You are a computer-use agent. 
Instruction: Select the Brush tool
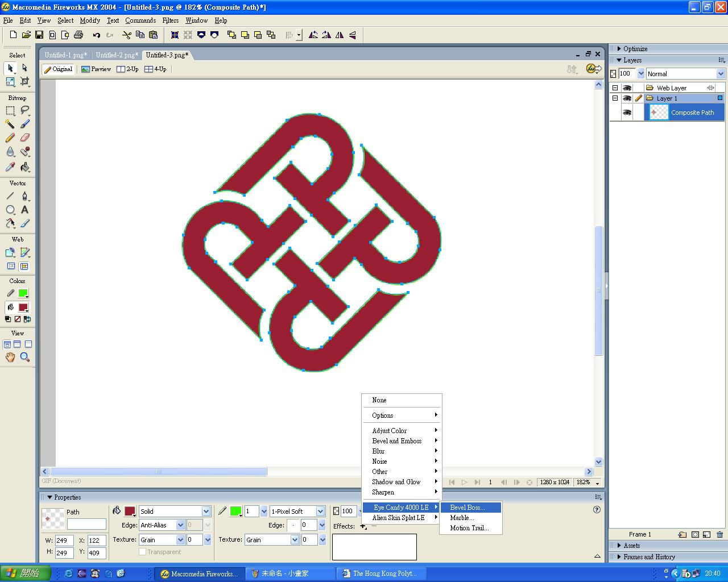pos(24,124)
